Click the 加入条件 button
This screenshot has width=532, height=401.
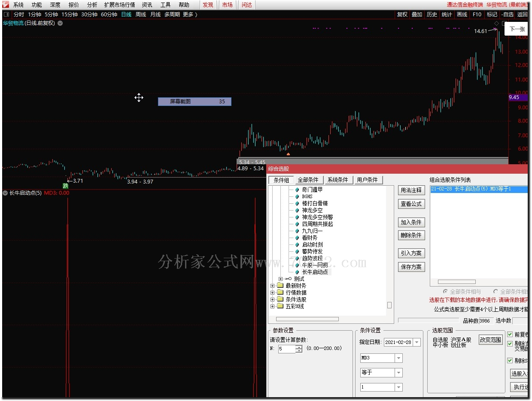pyautogui.click(x=411, y=222)
